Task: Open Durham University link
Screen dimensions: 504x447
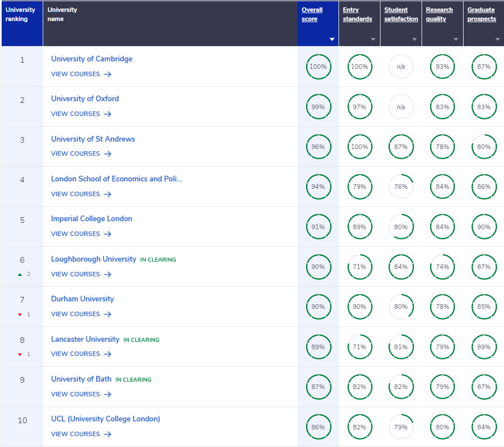Action: pyautogui.click(x=82, y=299)
